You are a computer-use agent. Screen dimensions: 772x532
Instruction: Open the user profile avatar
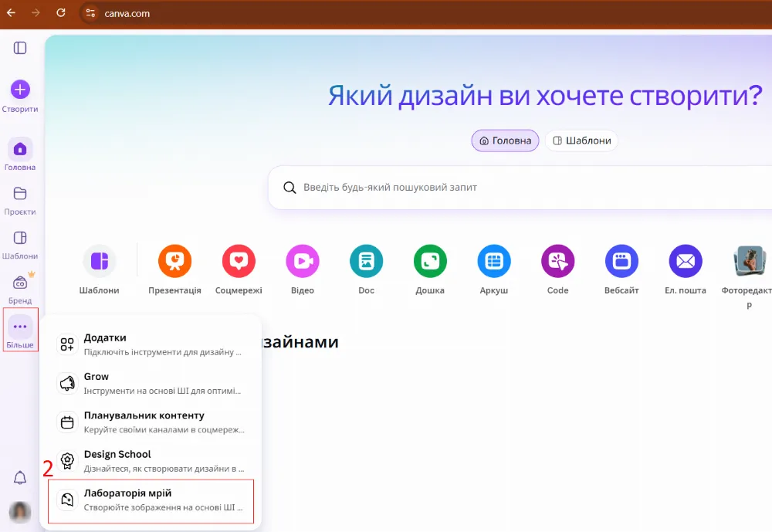coord(20,512)
